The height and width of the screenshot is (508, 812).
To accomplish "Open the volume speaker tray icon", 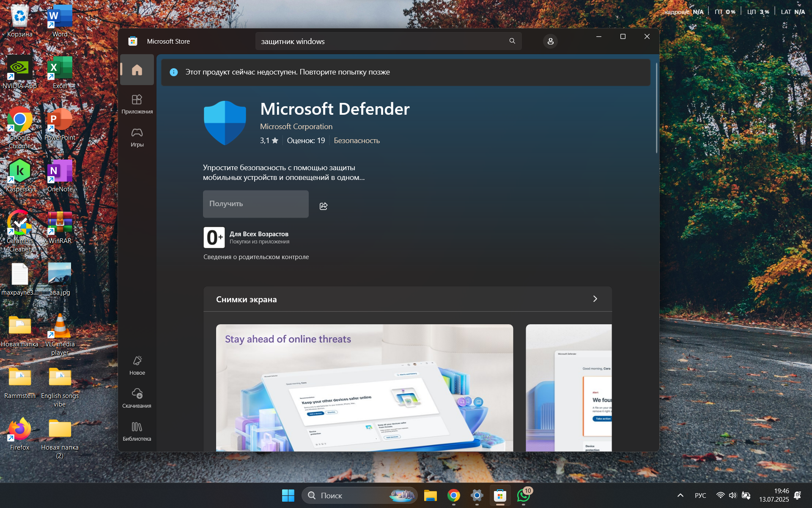I will 733,495.
